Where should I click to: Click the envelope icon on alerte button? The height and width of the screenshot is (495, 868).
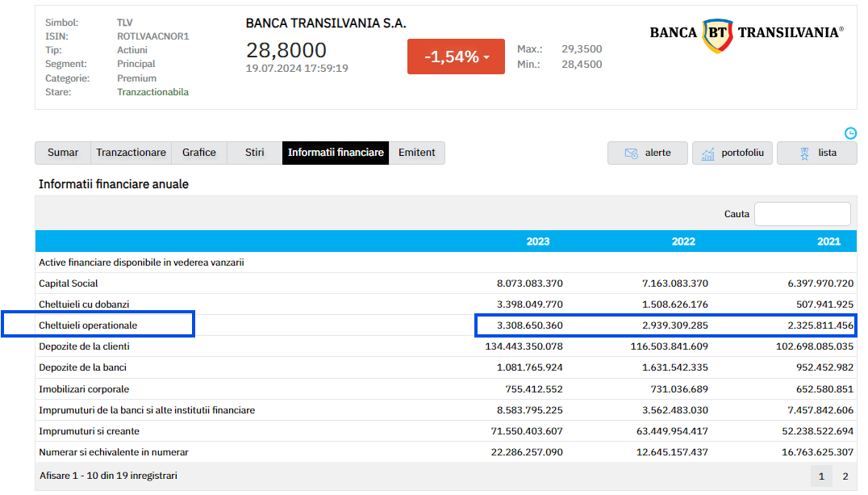[x=632, y=153]
